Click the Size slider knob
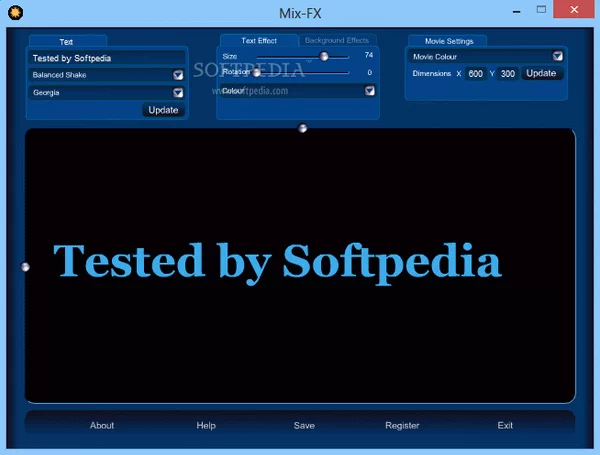This screenshot has height=455, width=600. click(x=324, y=56)
